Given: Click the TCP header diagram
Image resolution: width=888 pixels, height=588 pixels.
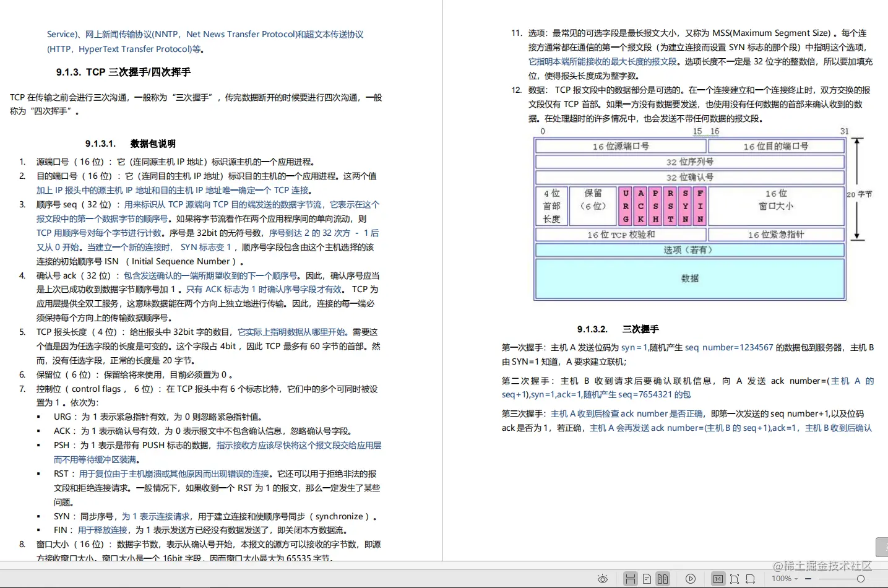Looking at the screenshot, I should pos(690,217).
